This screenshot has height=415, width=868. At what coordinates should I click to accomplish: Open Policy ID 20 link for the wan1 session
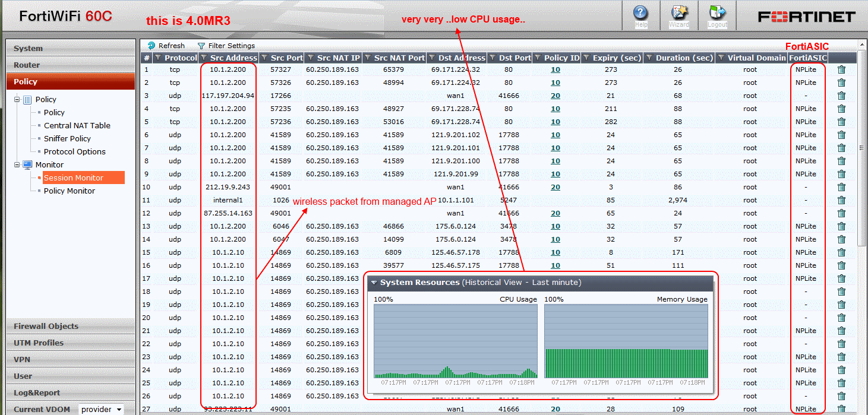[555, 96]
